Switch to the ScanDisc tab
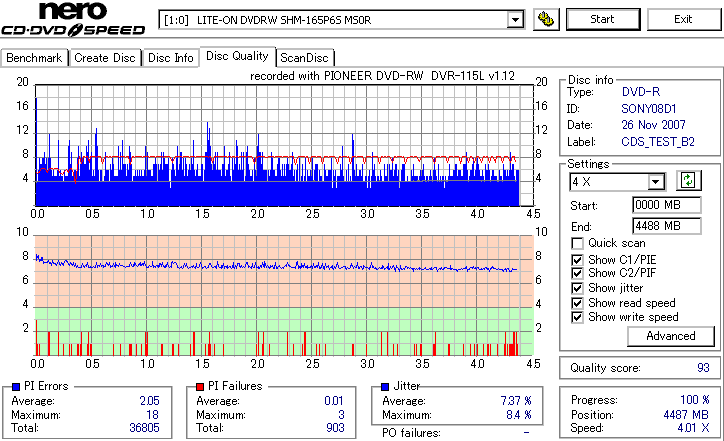Screen dimensions: 724x441 [x=304, y=58]
